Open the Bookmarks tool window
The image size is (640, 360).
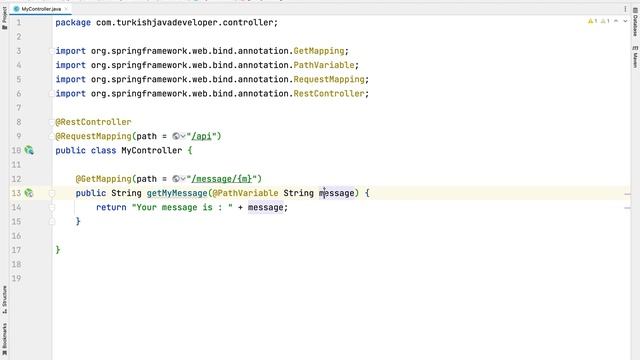point(4,339)
